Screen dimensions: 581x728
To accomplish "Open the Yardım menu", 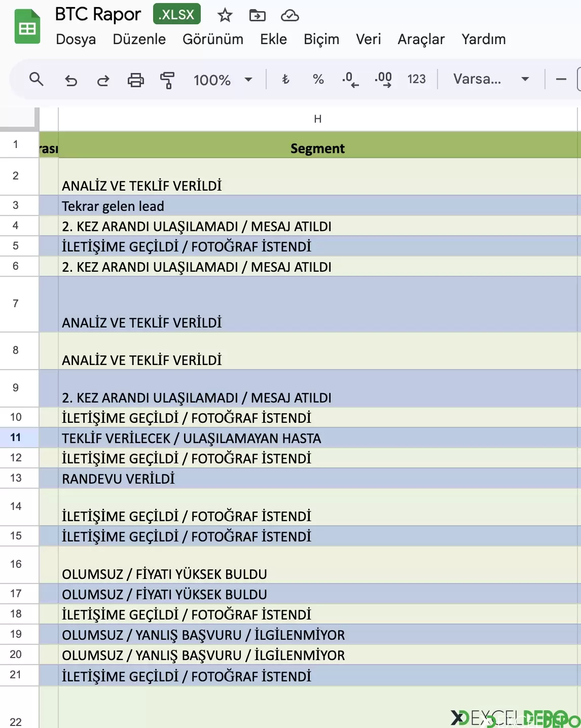I will tap(484, 39).
